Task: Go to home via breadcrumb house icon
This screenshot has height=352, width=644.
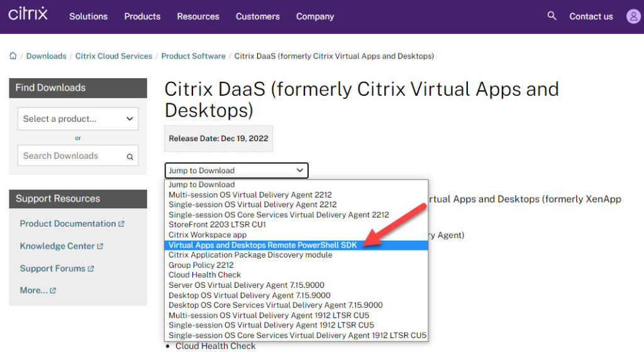Action: 13,56
